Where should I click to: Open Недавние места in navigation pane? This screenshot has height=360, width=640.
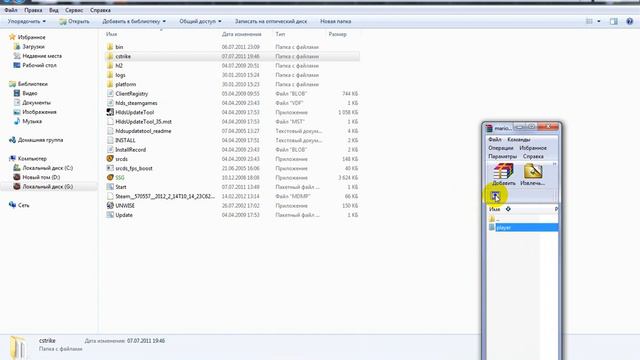click(42, 56)
